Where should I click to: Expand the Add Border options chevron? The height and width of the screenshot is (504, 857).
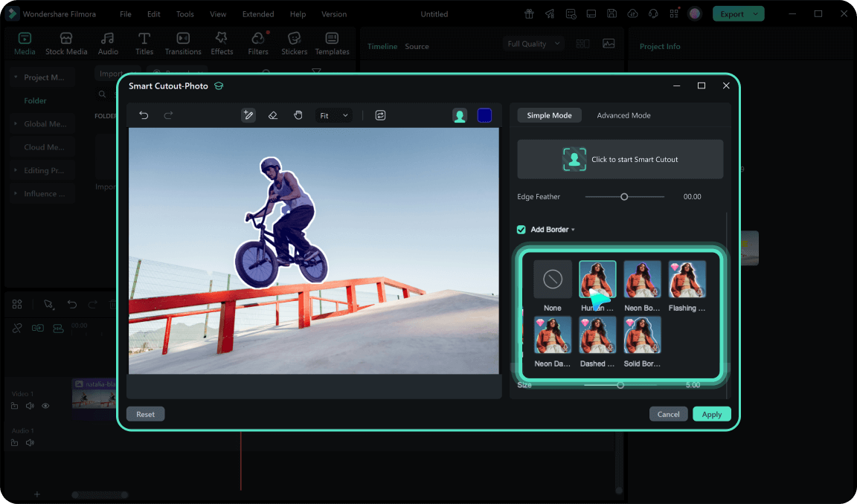(x=571, y=229)
